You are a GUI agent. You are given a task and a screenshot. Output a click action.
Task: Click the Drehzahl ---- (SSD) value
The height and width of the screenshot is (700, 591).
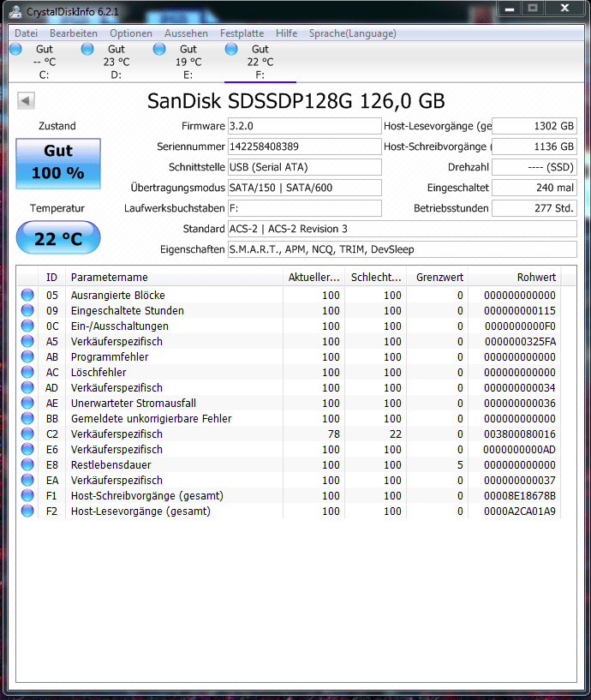[x=534, y=167]
